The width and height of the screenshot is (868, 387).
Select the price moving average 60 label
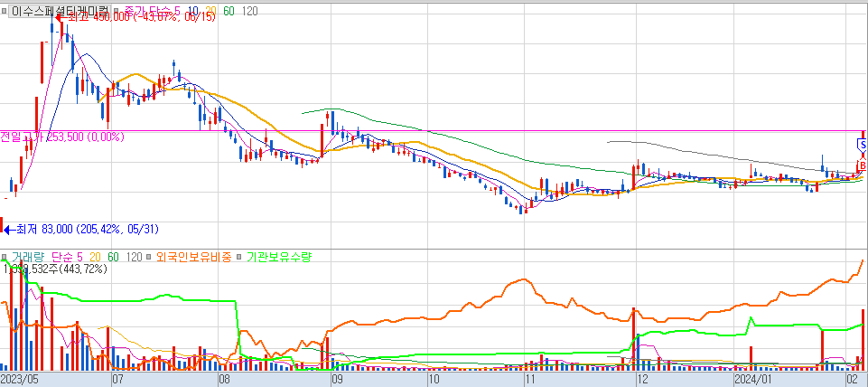(x=229, y=11)
